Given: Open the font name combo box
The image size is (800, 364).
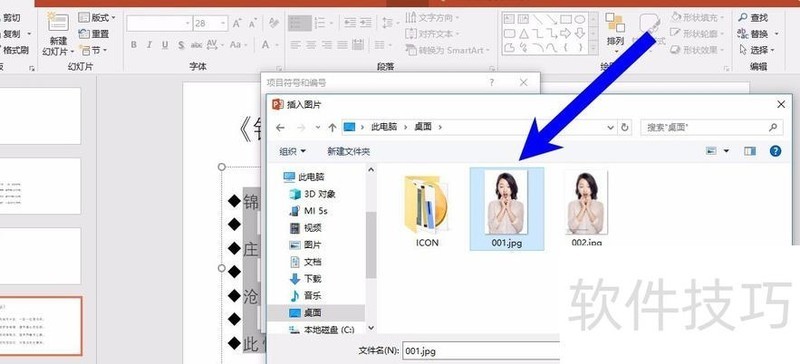Looking at the screenshot, I should [x=159, y=23].
